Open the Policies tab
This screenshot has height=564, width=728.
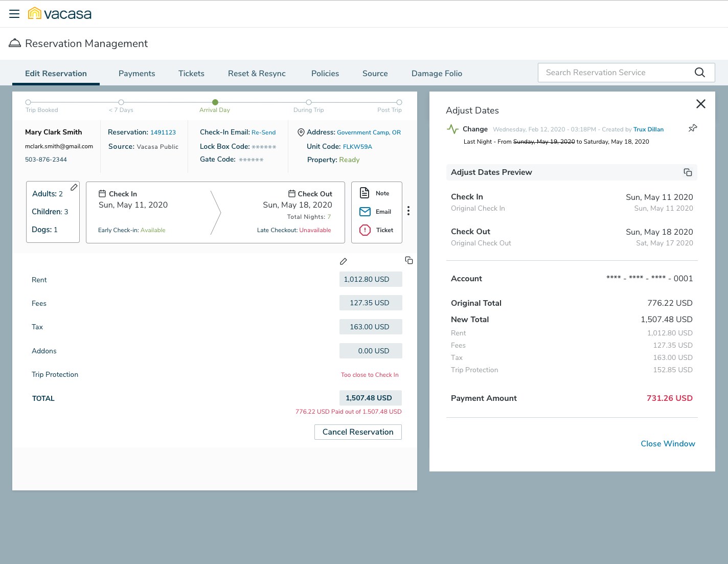[x=325, y=73]
